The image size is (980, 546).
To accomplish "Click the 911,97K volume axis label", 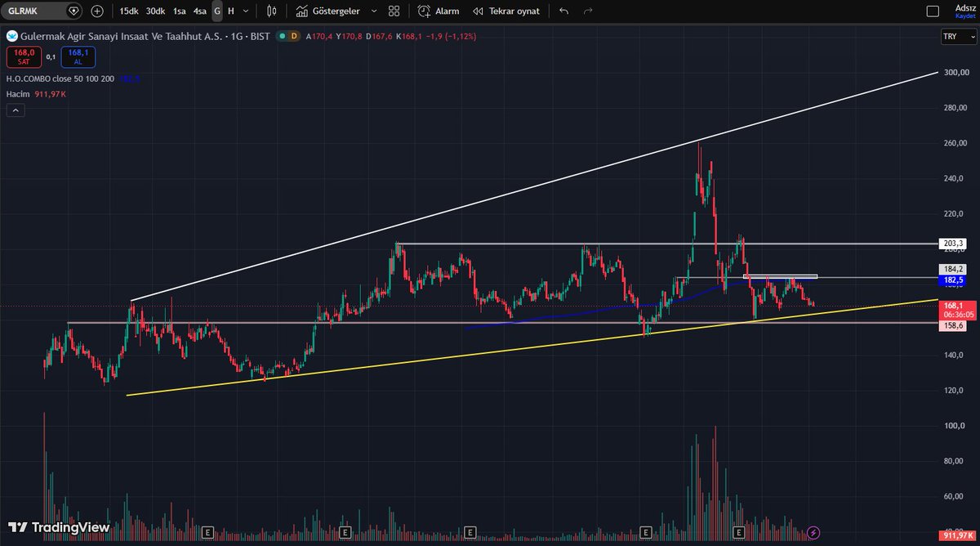I will 959,535.
